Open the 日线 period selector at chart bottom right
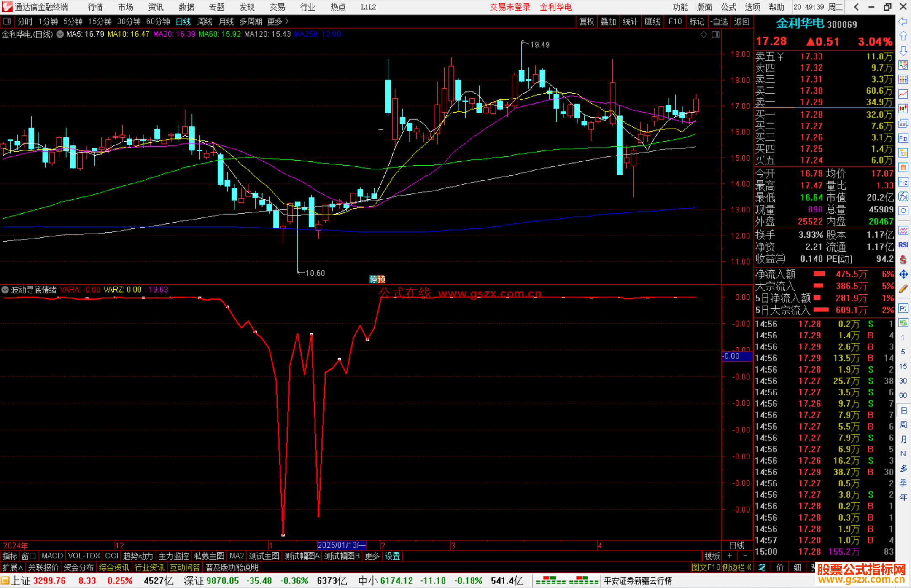Screen dimensions: 911x588 coord(737,545)
